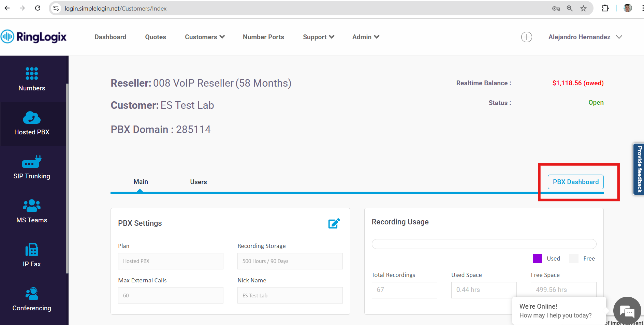Open the browser extensions menu
The image size is (644, 325).
click(605, 8)
